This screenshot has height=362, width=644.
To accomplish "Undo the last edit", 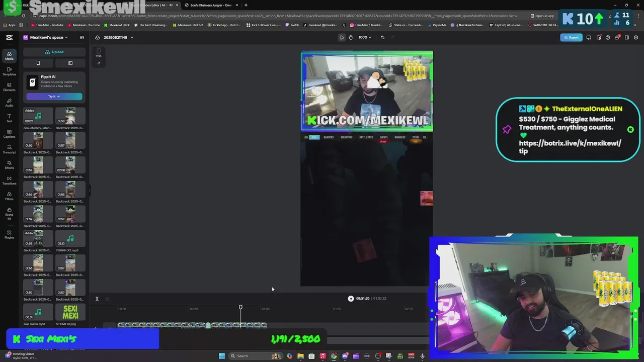I will (382, 37).
